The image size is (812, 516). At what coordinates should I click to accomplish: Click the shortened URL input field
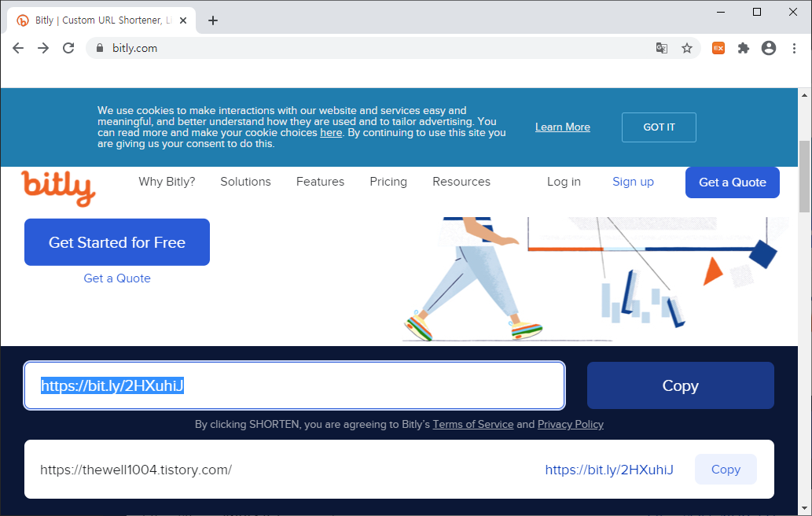[x=294, y=385]
